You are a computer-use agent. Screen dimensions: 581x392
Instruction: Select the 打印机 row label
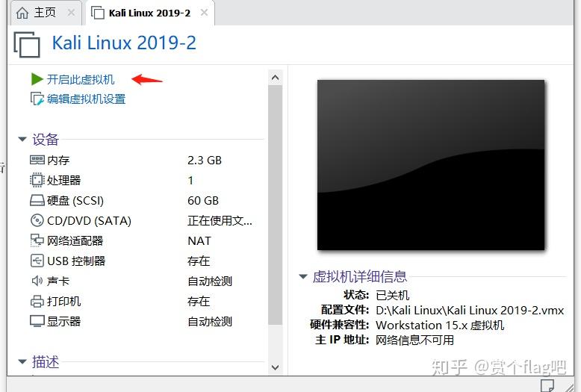coord(63,301)
